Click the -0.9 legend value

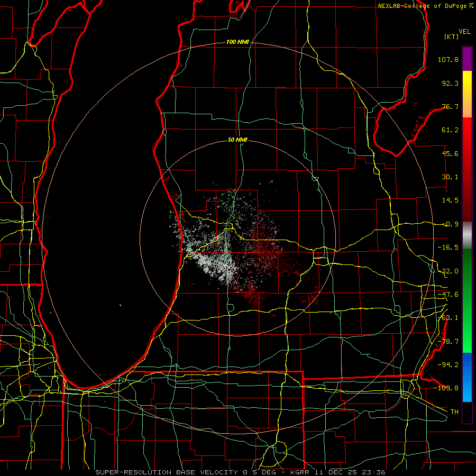tap(450, 224)
